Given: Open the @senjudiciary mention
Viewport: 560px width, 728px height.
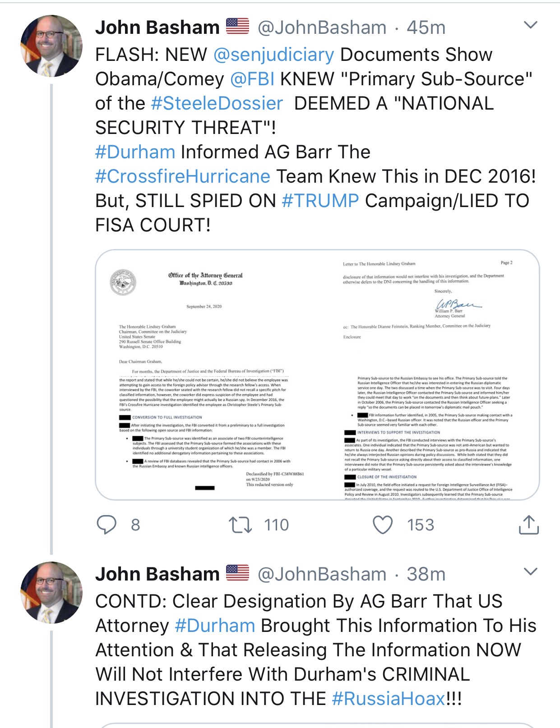Looking at the screenshot, I should point(273,55).
